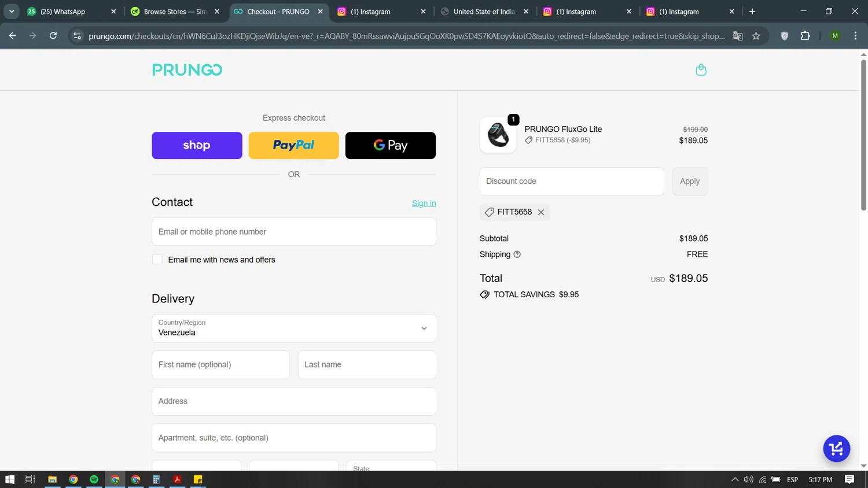Open Spotify from the taskbar
This screenshot has height=488, width=868.
click(94, 479)
